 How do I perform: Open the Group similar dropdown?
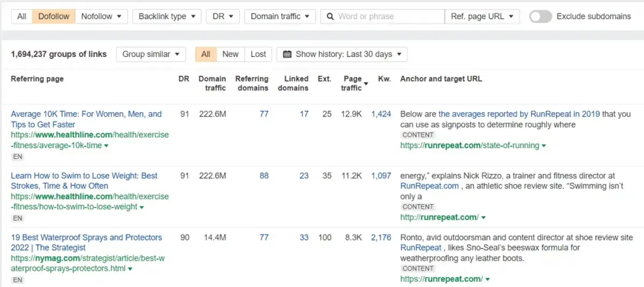(x=151, y=54)
